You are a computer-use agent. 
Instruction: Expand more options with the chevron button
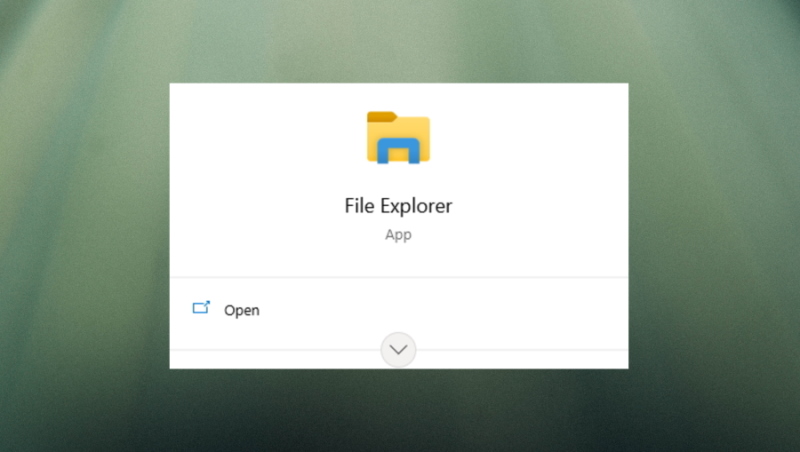[398, 349]
